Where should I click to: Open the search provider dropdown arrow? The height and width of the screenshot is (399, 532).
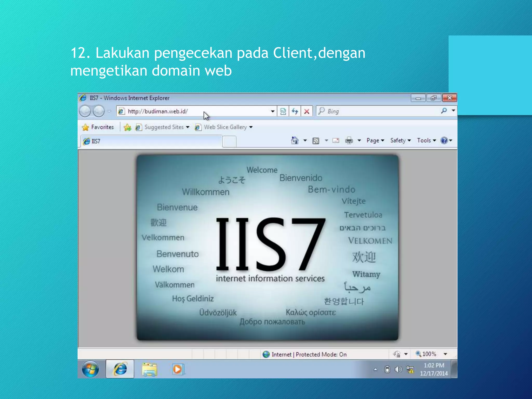pyautogui.click(x=453, y=111)
